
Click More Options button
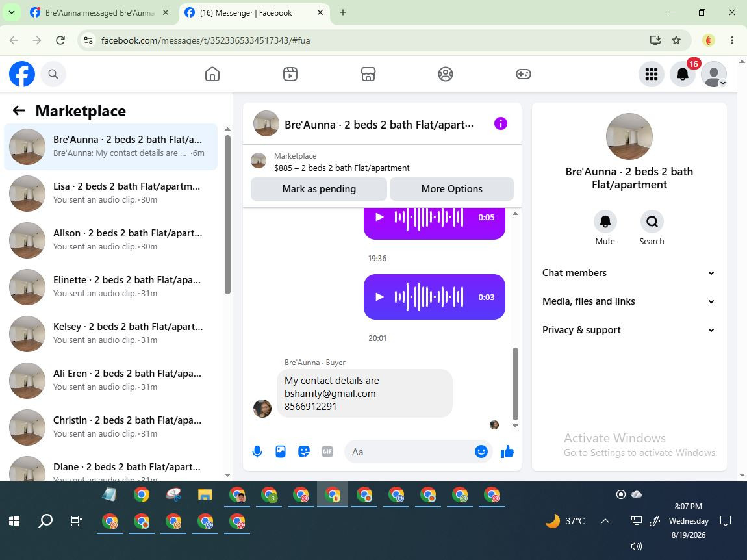pyautogui.click(x=451, y=189)
